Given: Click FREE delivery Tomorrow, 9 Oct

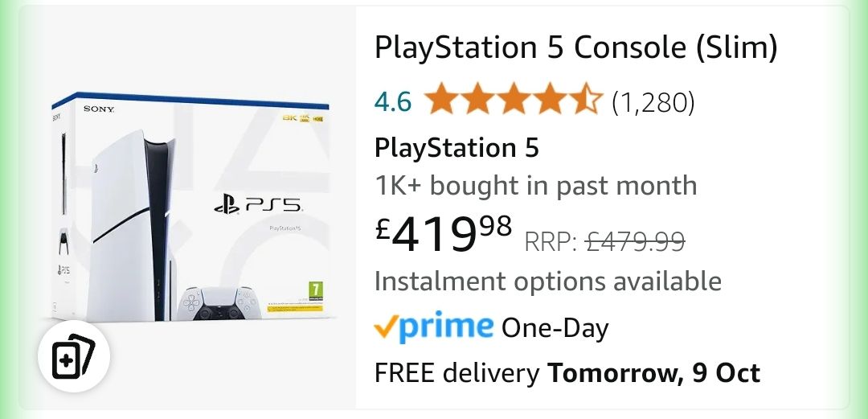Looking at the screenshot, I should [567, 373].
